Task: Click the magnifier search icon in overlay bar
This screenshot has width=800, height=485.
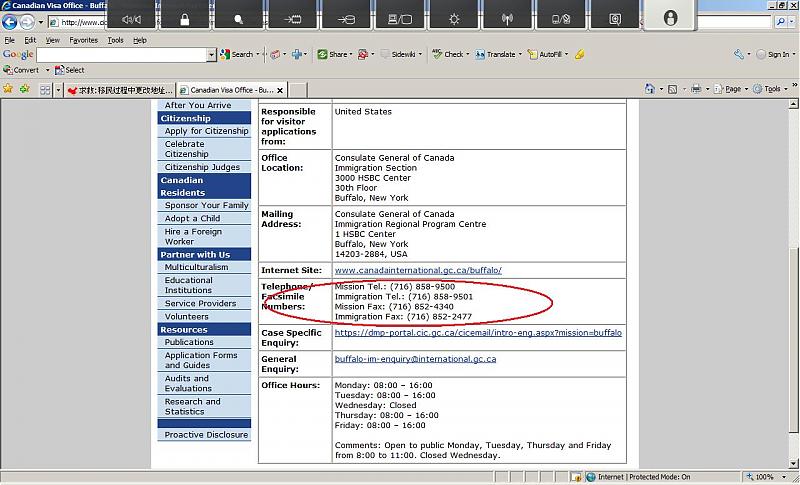Action: tap(238, 19)
